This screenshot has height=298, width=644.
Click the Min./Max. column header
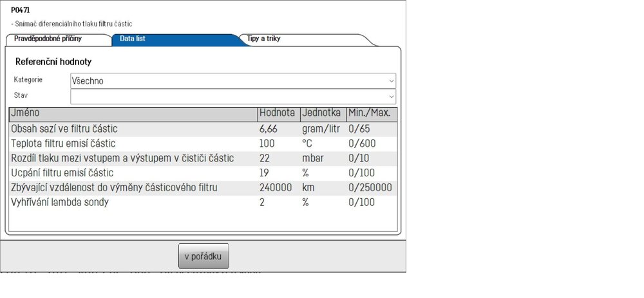coord(372,115)
